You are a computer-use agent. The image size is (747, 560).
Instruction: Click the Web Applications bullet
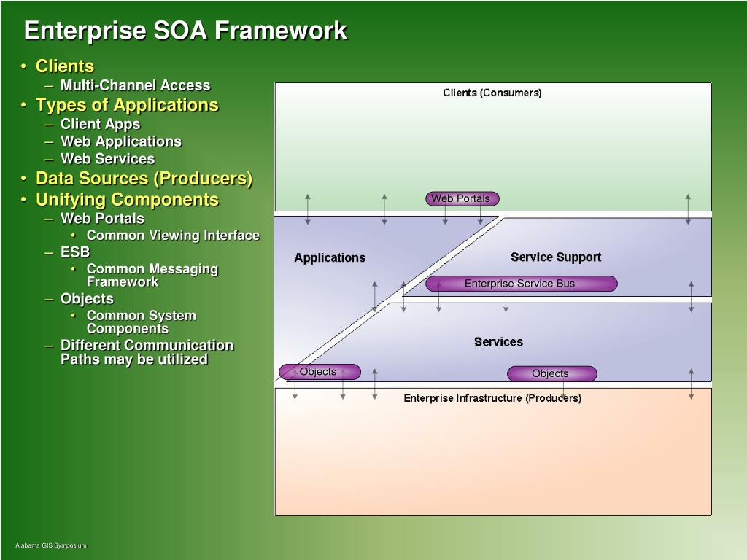(121, 141)
